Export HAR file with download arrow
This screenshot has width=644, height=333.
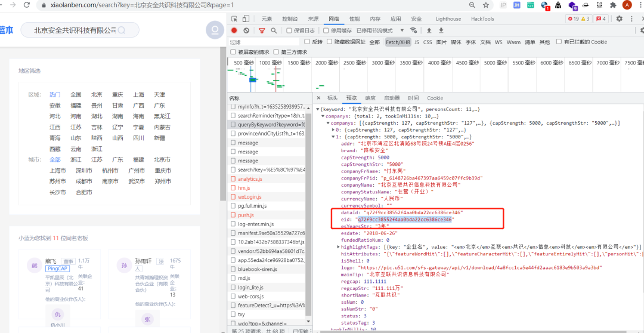coord(441,30)
